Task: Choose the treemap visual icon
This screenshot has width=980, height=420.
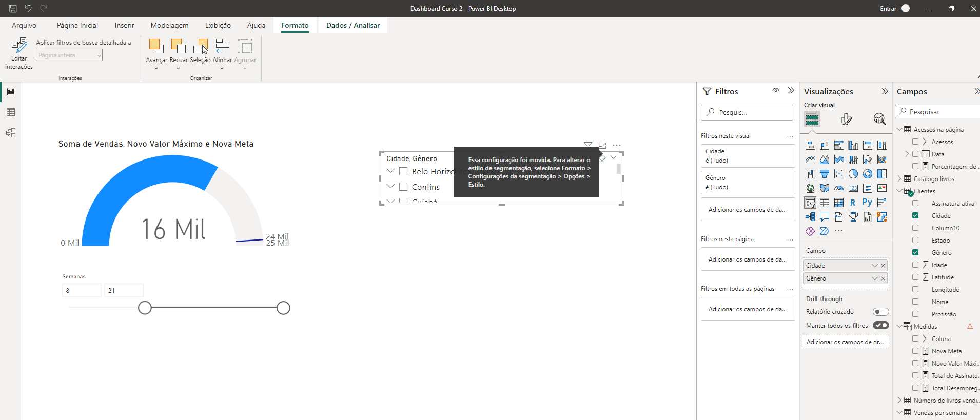Action: 881,174
